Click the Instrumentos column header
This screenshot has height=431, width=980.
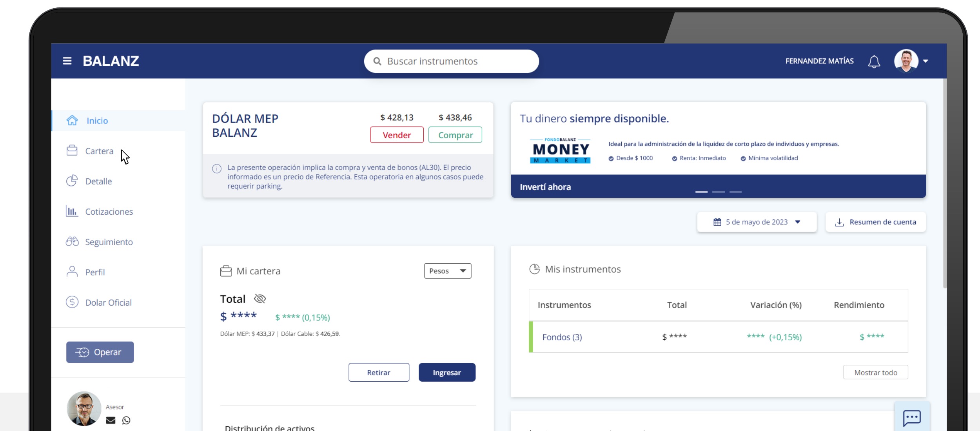click(x=564, y=305)
